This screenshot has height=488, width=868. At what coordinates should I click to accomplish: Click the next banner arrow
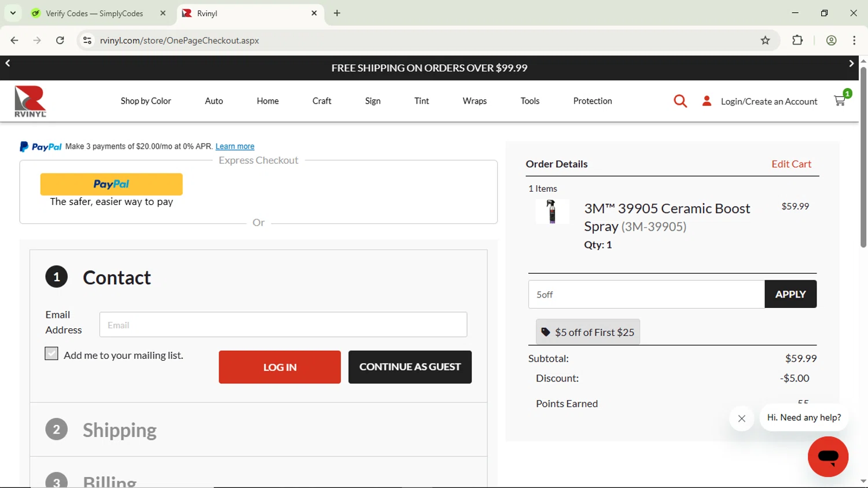[x=851, y=63]
